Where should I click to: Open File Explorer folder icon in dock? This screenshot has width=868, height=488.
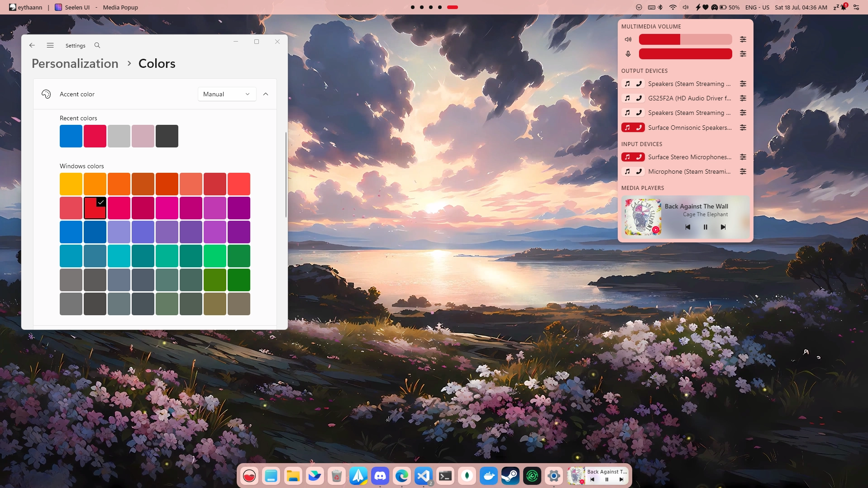pos(293,476)
